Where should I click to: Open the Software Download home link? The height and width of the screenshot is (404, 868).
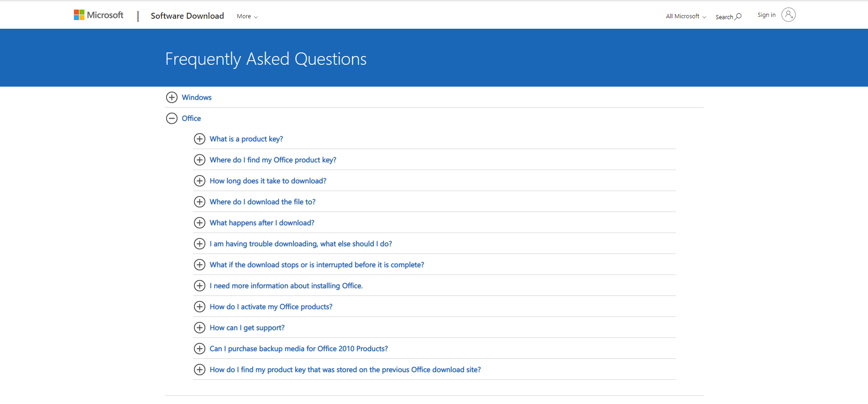coord(187,16)
